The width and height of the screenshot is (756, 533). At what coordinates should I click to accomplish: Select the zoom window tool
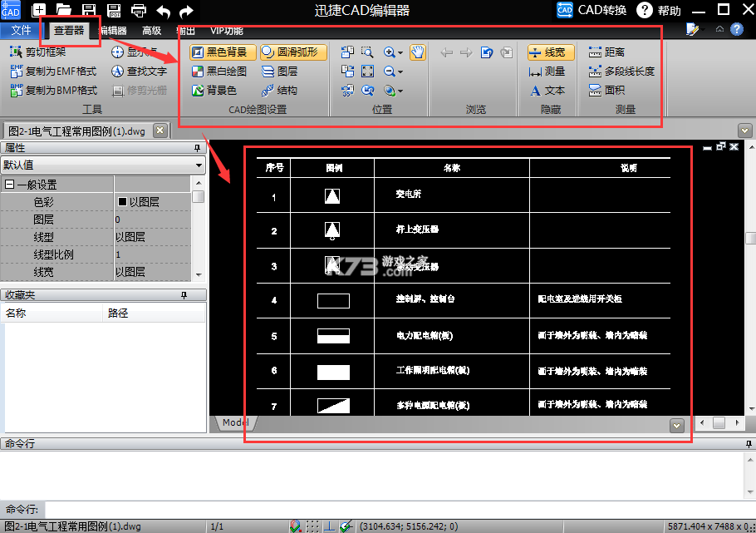[367, 52]
